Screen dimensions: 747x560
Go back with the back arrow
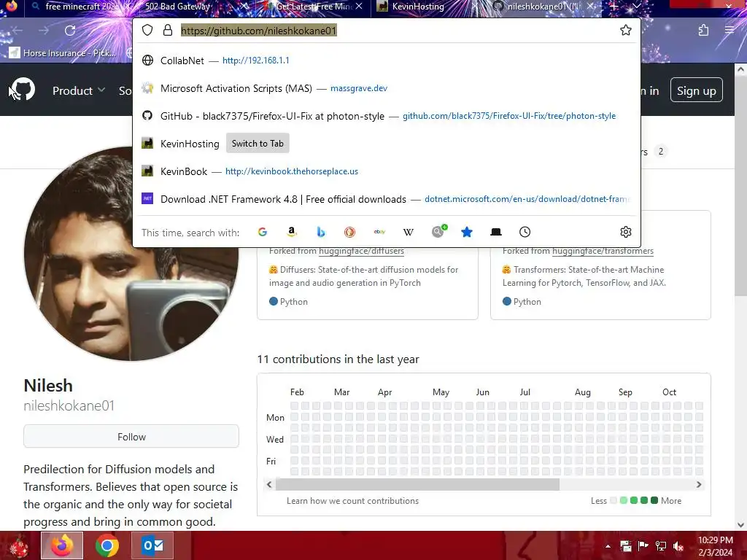[18, 31]
